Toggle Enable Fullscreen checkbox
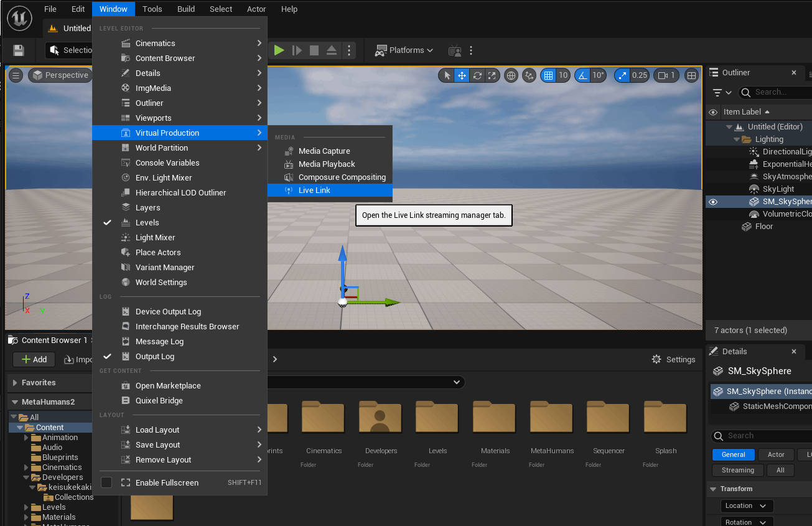The image size is (812, 526). (106, 482)
